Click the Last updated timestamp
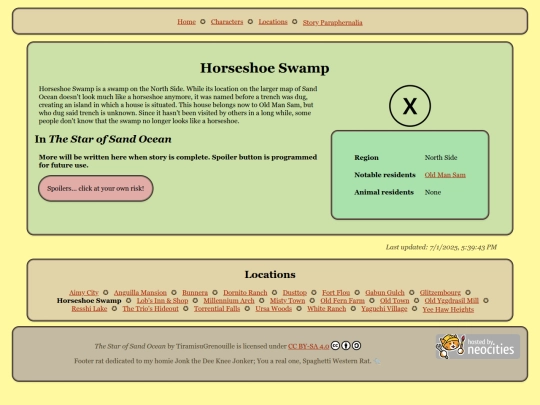Image resolution: width=540 pixels, height=405 pixels. point(441,247)
